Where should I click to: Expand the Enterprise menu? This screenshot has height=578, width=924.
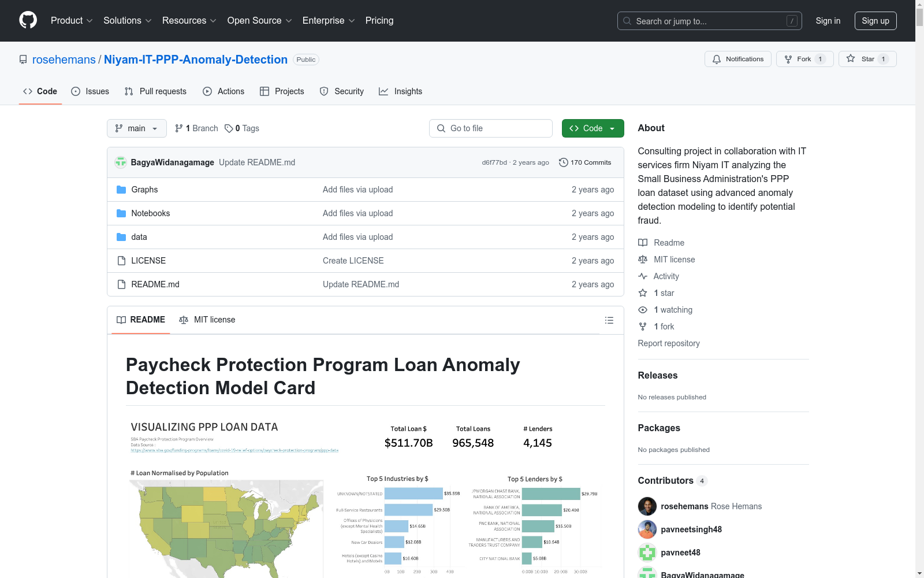329,21
